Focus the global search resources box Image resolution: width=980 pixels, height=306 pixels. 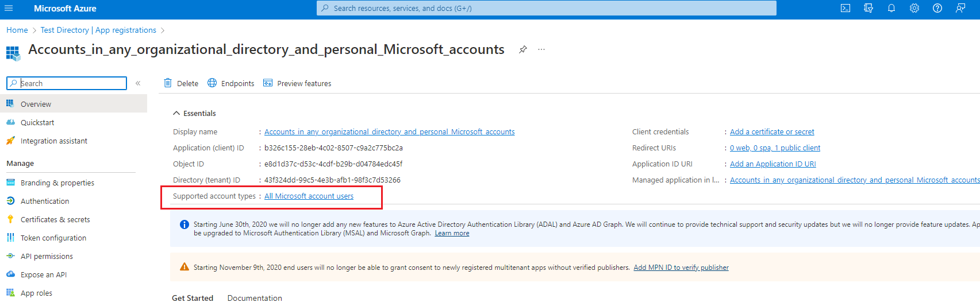click(x=546, y=8)
